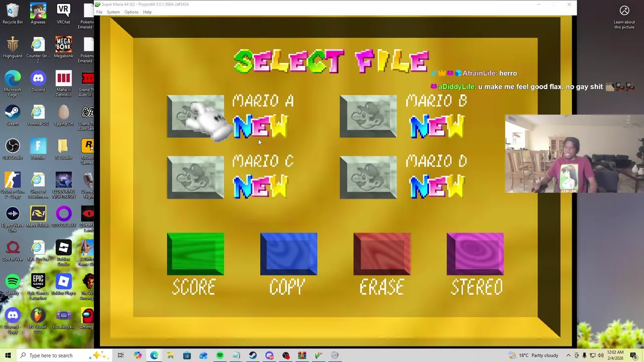Open the Copilot taskbar icon

point(137,355)
